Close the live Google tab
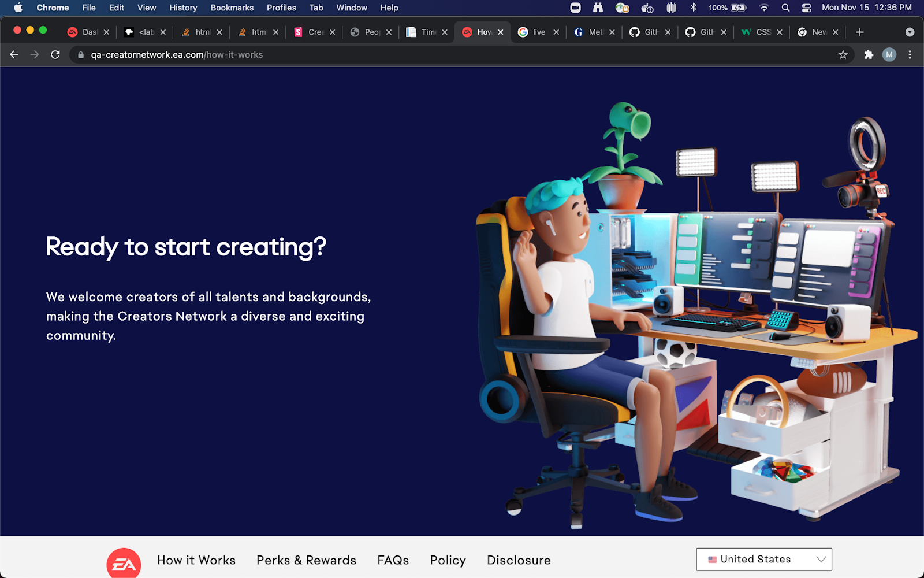The image size is (924, 578). tap(556, 32)
